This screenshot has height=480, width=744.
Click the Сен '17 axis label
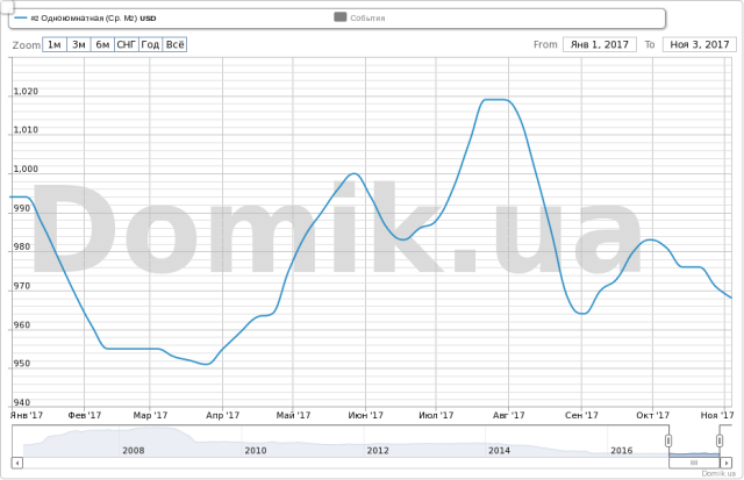(x=581, y=415)
